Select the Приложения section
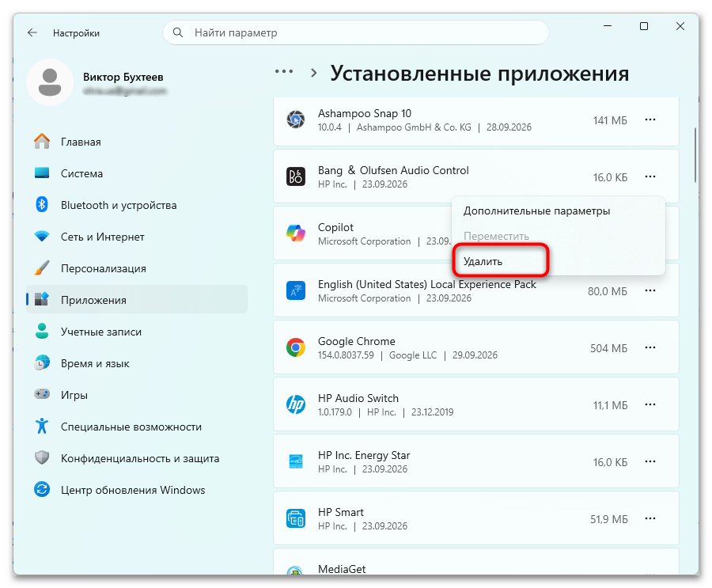 click(x=137, y=299)
